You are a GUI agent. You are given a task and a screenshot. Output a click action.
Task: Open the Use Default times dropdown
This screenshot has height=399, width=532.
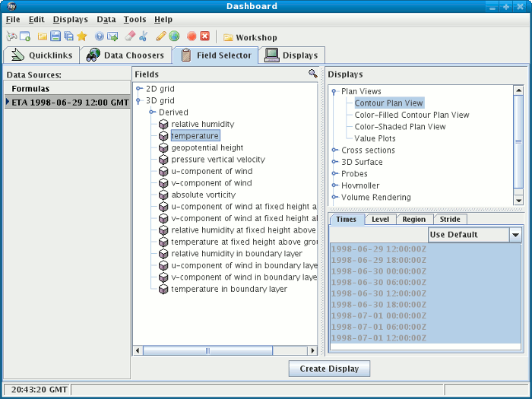pos(515,235)
